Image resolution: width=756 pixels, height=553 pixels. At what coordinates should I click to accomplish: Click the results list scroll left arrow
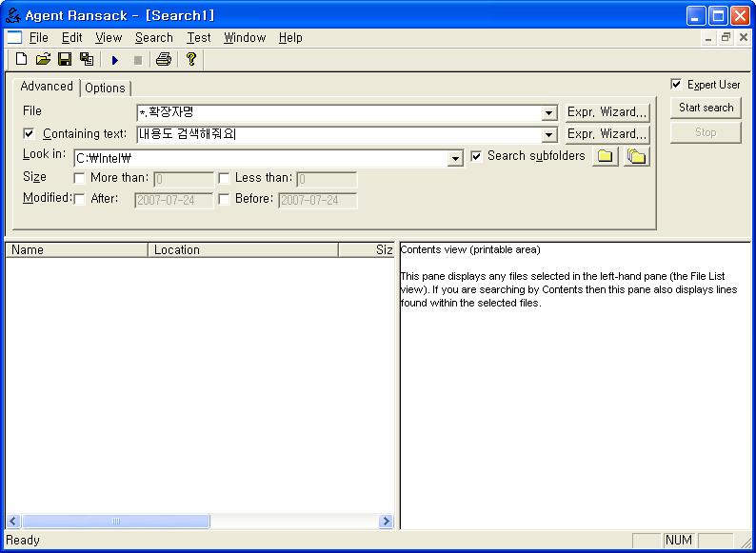[x=13, y=522]
